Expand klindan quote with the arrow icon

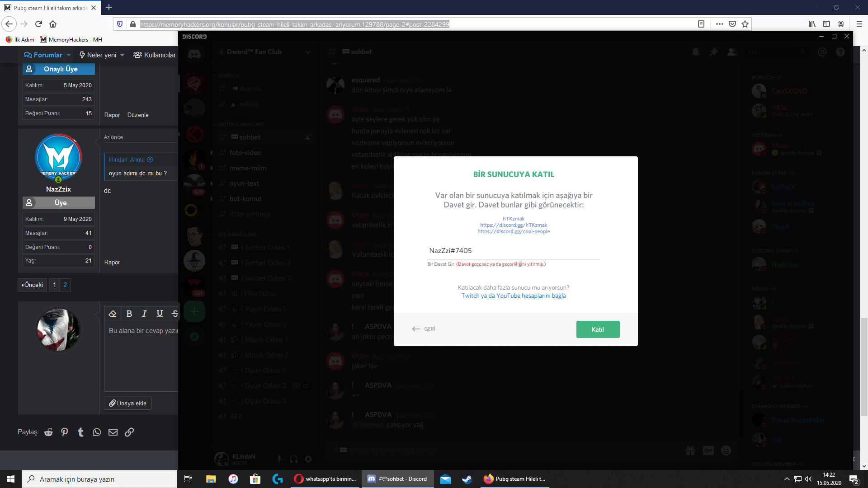click(150, 160)
